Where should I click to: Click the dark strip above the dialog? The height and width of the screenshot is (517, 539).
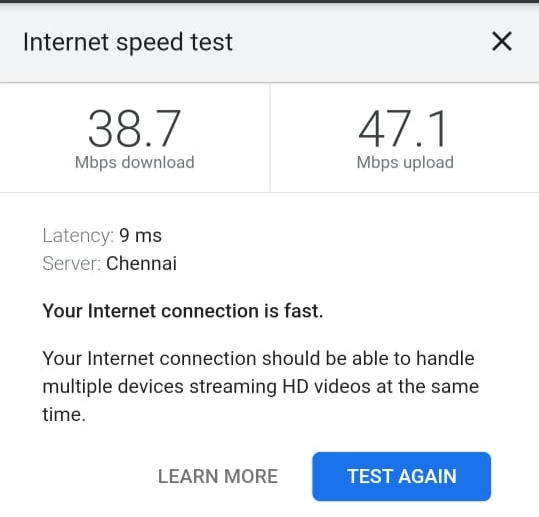(270, 1)
